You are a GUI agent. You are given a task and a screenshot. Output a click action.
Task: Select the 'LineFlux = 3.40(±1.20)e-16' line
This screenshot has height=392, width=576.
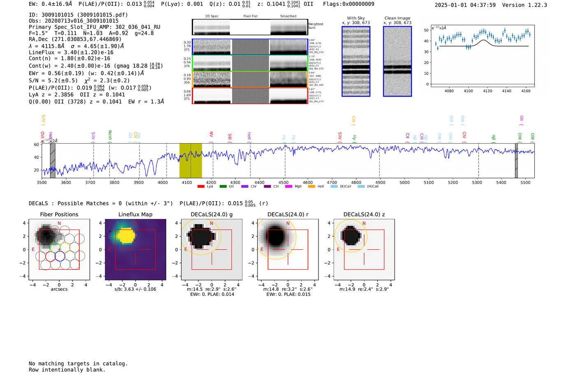pos(71,52)
